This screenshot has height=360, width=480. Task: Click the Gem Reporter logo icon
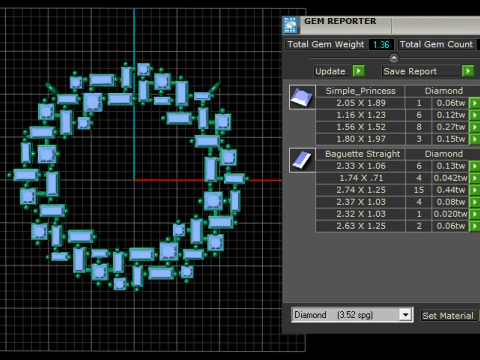291,25
